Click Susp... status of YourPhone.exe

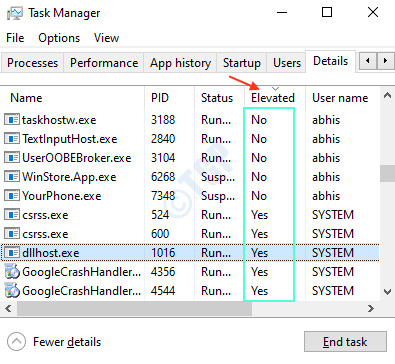[218, 196]
